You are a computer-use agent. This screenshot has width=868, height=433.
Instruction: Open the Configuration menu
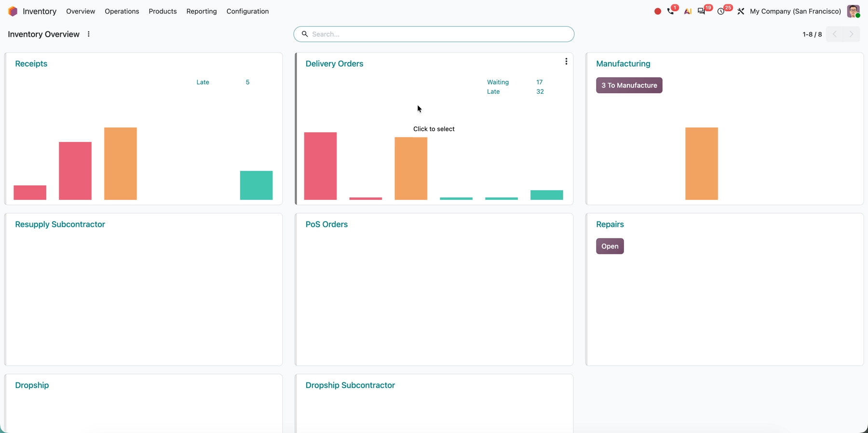247,11
